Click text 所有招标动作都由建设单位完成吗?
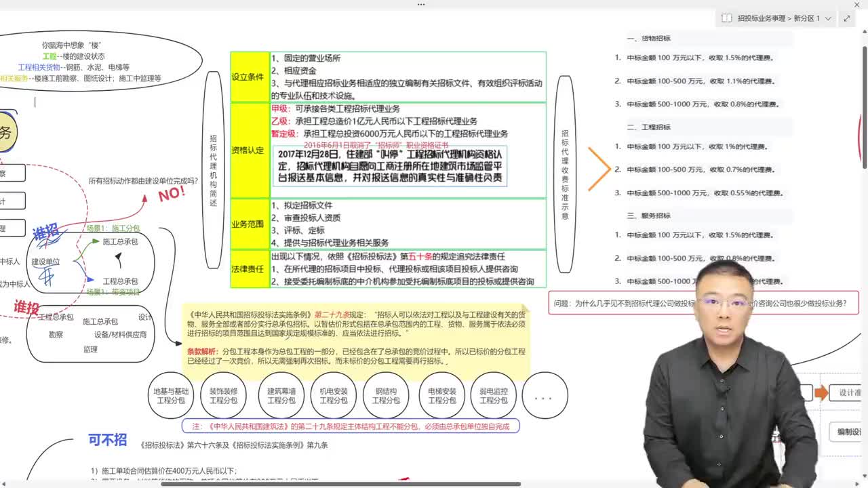 143,181
